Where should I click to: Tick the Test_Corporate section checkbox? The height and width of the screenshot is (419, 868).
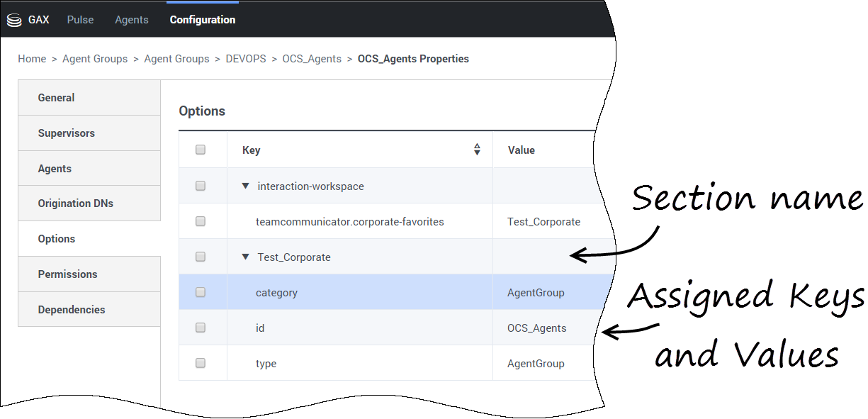(x=201, y=257)
